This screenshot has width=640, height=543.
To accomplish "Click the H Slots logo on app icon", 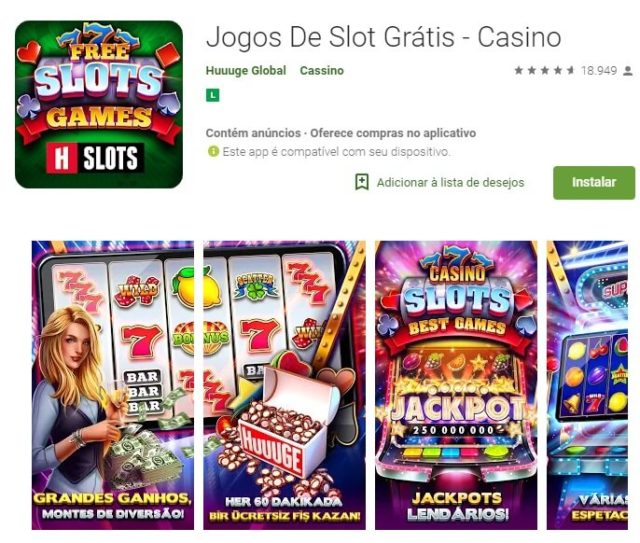I will click(x=95, y=158).
